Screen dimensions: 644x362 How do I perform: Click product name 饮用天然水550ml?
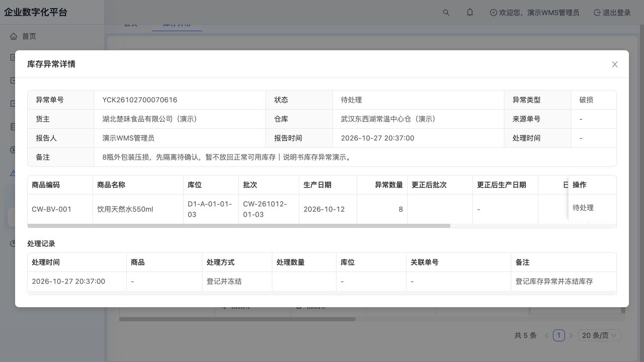point(125,209)
